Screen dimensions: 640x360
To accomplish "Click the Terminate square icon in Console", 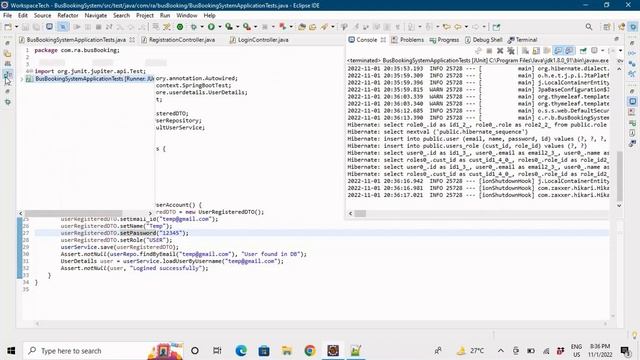I will (x=489, y=51).
